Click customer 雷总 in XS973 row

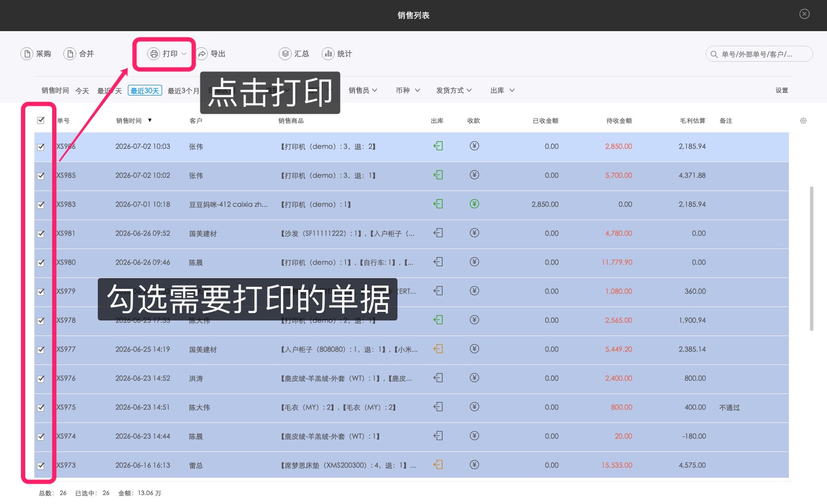point(196,465)
